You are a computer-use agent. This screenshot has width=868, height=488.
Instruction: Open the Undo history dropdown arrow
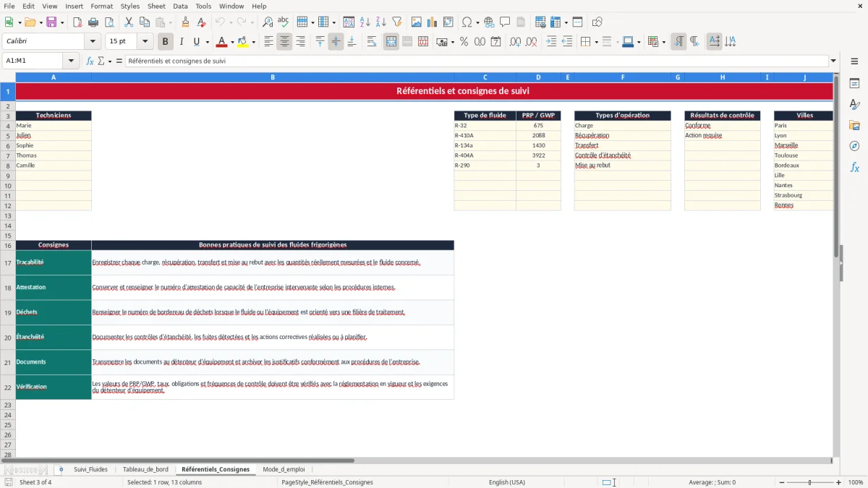point(231,22)
